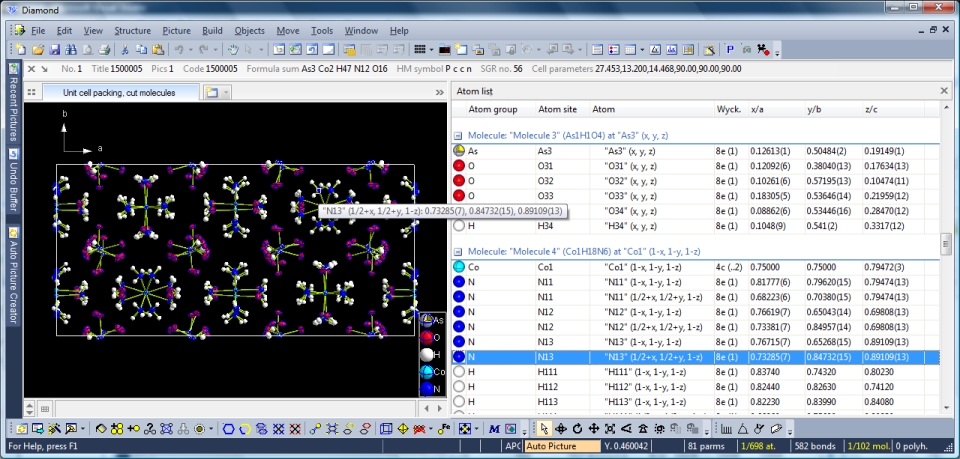Open the new picture dropdown arrow beside tab
Viewport: 960px width, 459px height.
point(225,92)
